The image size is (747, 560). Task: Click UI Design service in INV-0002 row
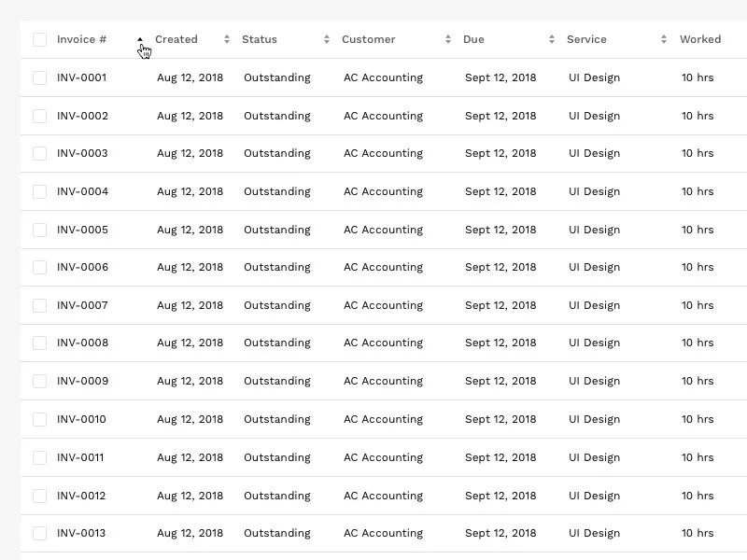pyautogui.click(x=595, y=116)
